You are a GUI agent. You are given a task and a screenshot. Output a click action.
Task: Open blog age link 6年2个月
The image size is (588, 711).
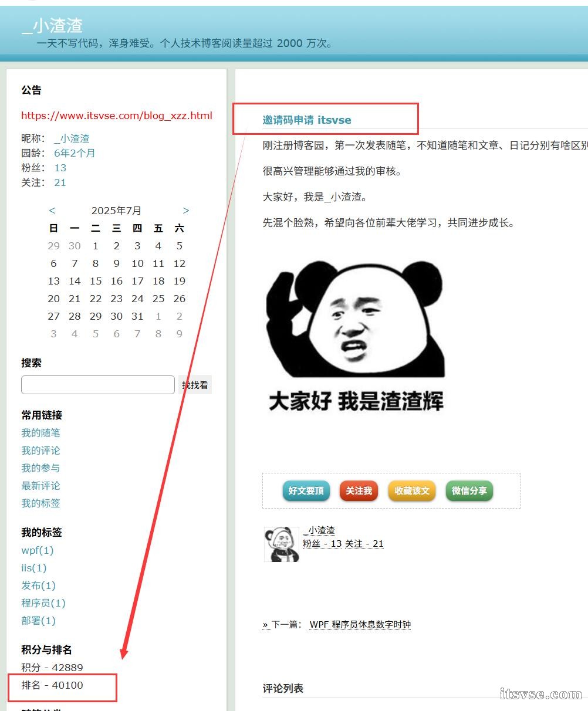click(x=75, y=153)
